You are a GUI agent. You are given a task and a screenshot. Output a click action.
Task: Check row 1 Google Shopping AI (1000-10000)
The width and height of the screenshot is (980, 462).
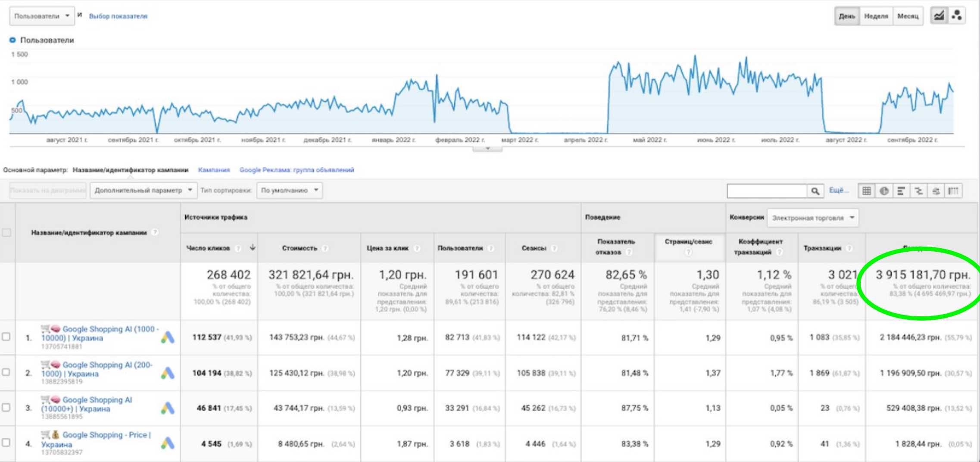pyautogui.click(x=6, y=337)
